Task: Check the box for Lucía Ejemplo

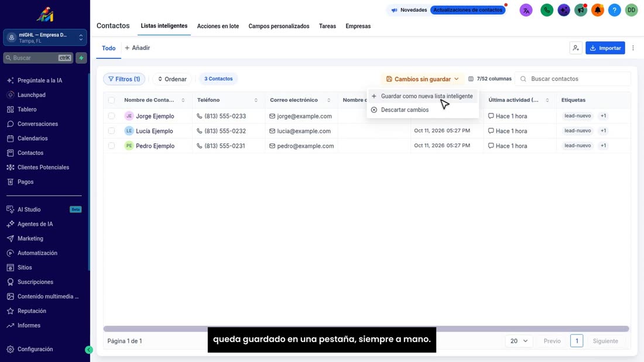Action: tap(111, 131)
